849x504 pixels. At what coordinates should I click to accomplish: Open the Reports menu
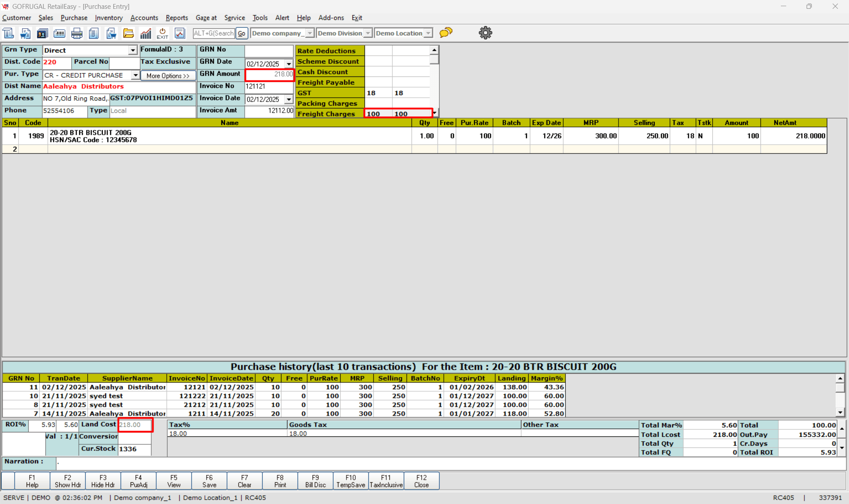pyautogui.click(x=177, y=18)
